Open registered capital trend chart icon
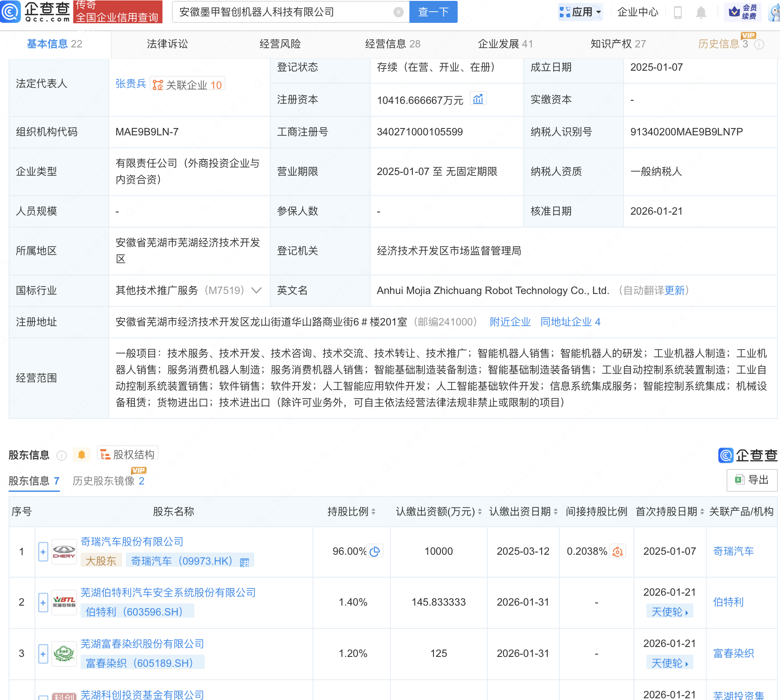 pyautogui.click(x=477, y=99)
